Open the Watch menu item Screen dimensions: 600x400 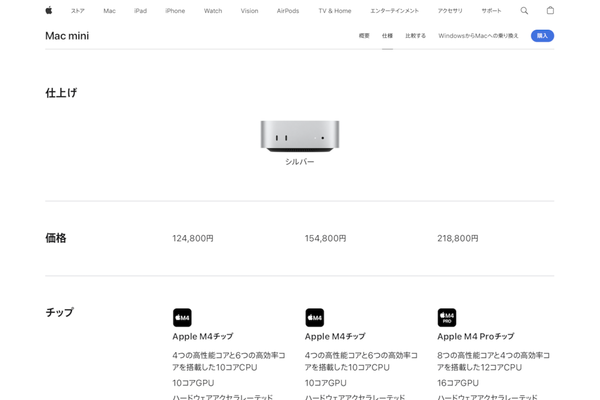point(213,11)
